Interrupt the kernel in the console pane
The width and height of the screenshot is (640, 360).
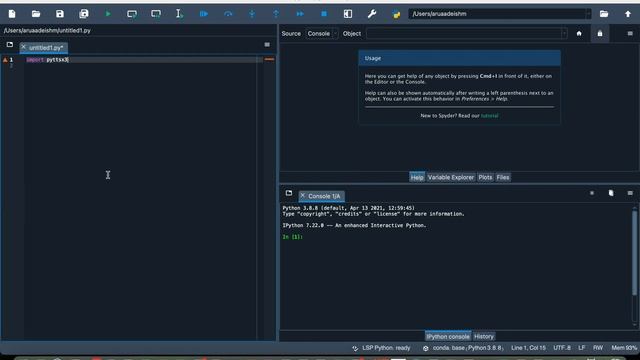coord(592,193)
